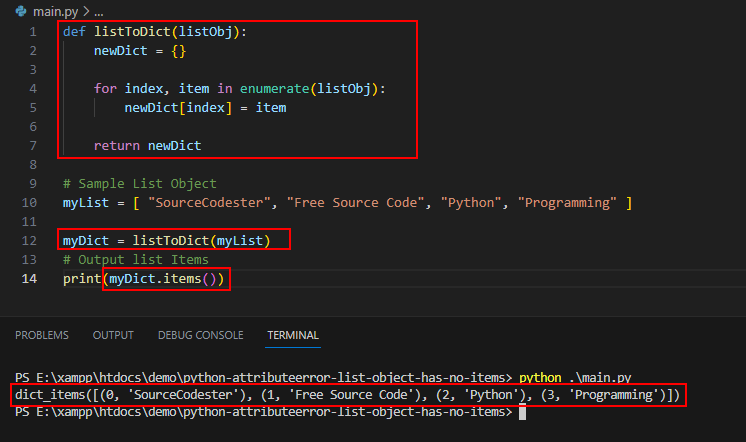Place cursor at 'myDict = listToDict(myList)'

tap(167, 241)
